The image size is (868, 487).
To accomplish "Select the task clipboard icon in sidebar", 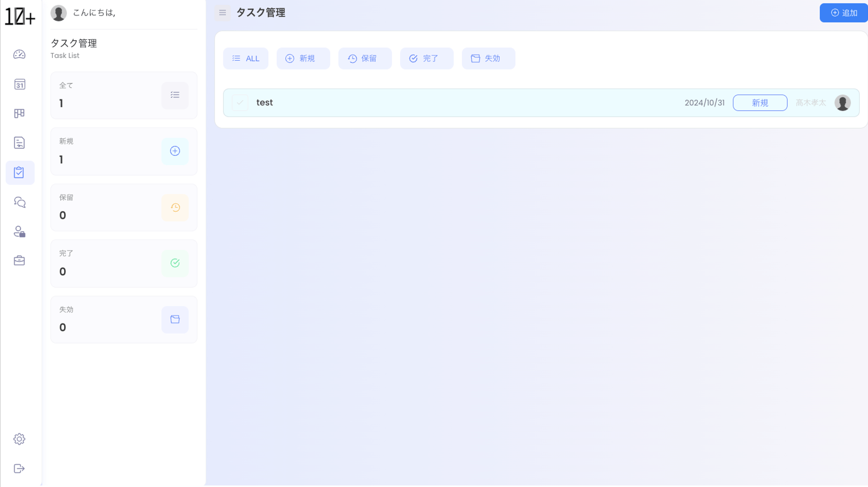I will click(x=19, y=173).
